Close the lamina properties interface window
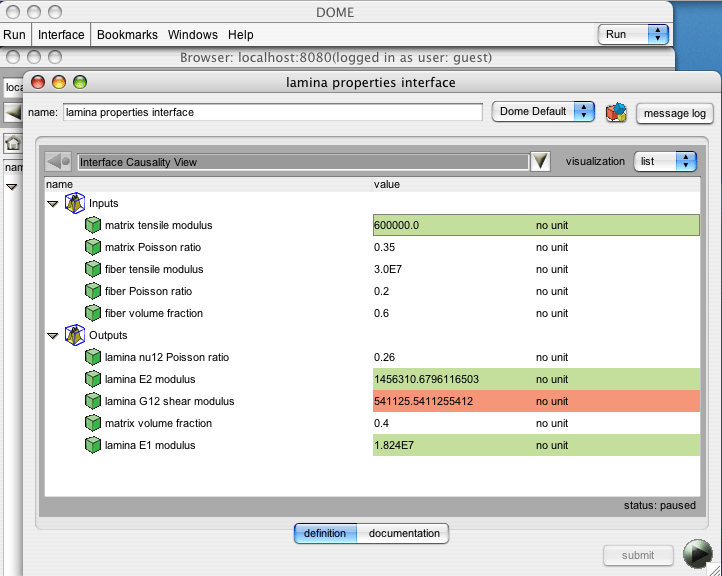722x576 pixels. click(x=38, y=82)
